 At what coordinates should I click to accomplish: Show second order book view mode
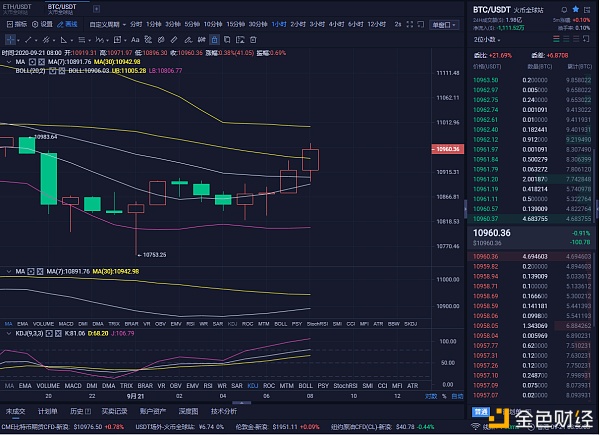point(566,39)
